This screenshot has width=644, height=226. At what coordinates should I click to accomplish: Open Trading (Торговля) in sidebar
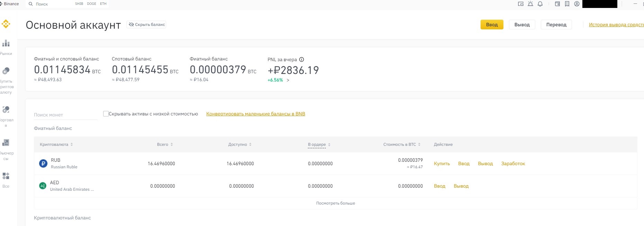6,117
